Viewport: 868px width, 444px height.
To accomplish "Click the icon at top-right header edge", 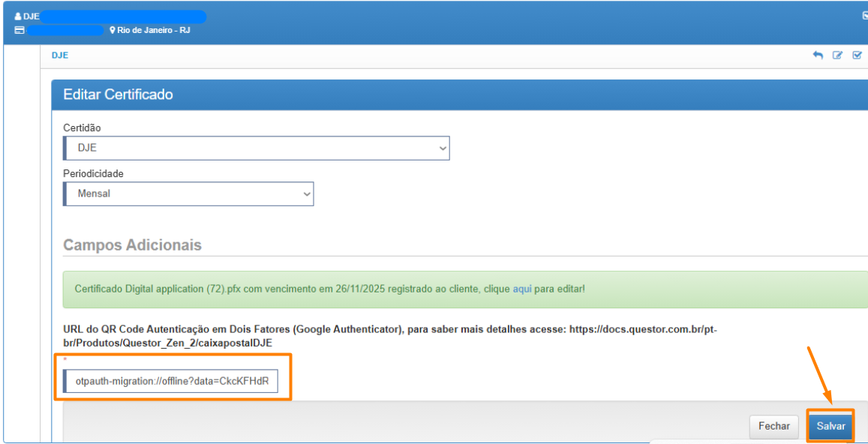I will click(865, 16).
